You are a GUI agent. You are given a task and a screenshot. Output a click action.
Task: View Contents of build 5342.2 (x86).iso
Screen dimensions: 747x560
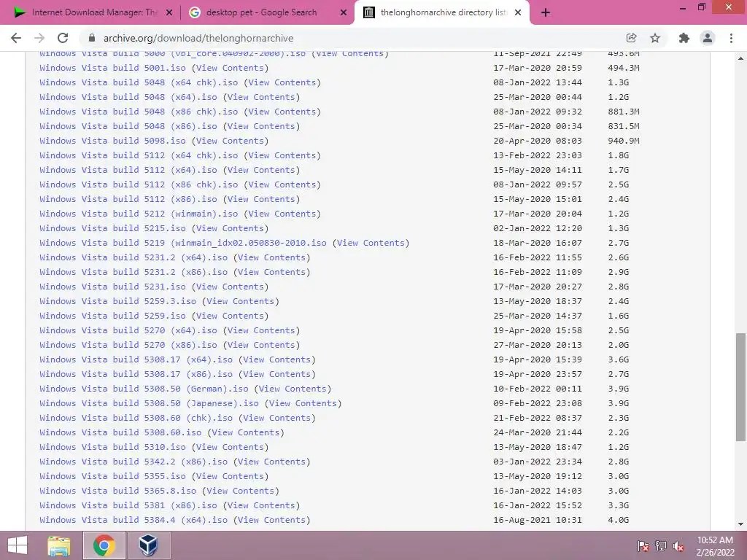271,462
